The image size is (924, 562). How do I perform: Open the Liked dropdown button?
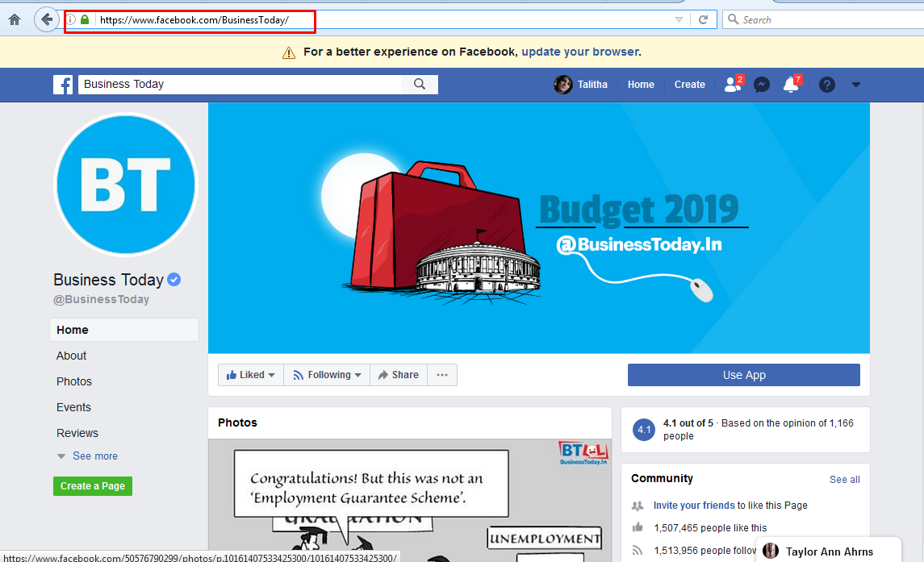(x=251, y=375)
